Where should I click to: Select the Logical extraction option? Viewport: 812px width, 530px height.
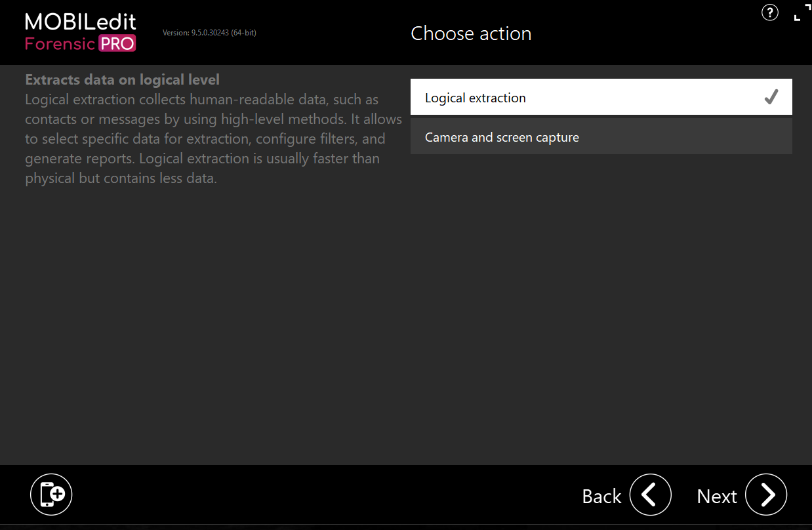[x=601, y=97]
